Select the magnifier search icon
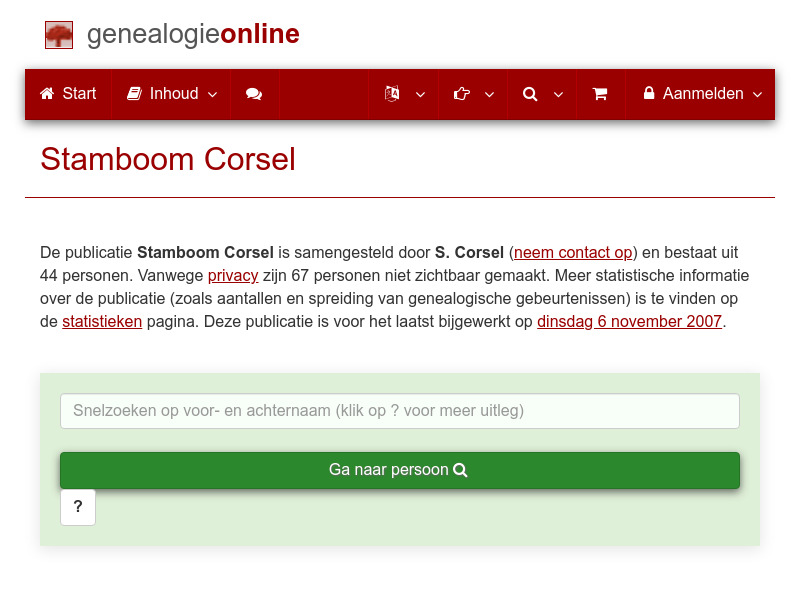Viewport: 800px width, 600px height. tap(530, 93)
